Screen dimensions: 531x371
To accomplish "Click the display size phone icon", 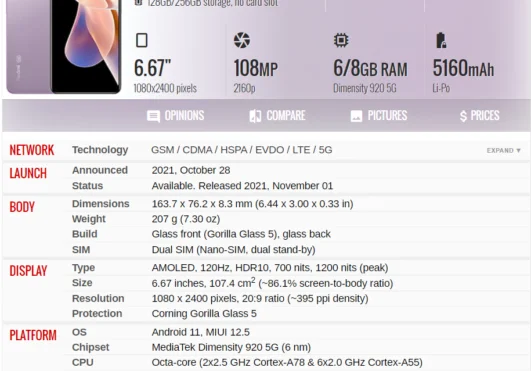I will click(142, 40).
